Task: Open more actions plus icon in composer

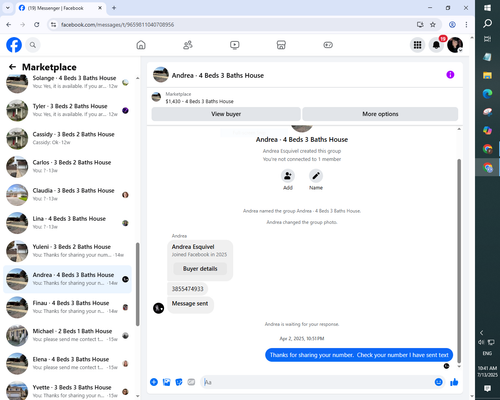Action: click(x=154, y=382)
